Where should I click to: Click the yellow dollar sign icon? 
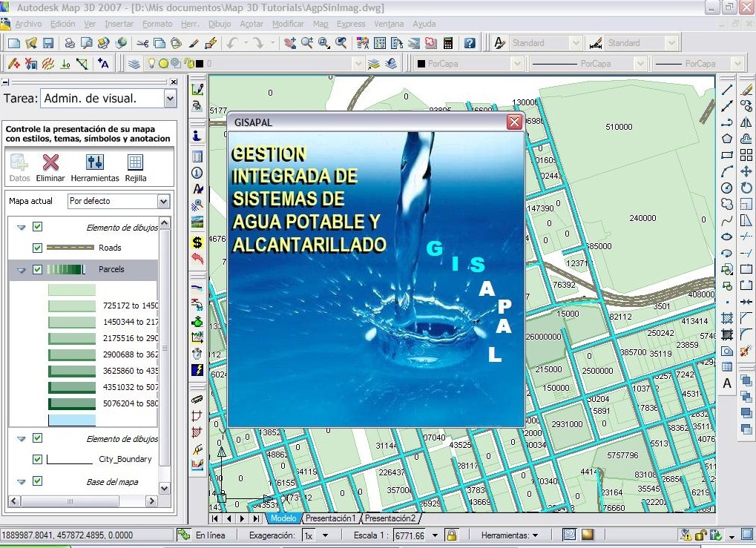click(197, 242)
